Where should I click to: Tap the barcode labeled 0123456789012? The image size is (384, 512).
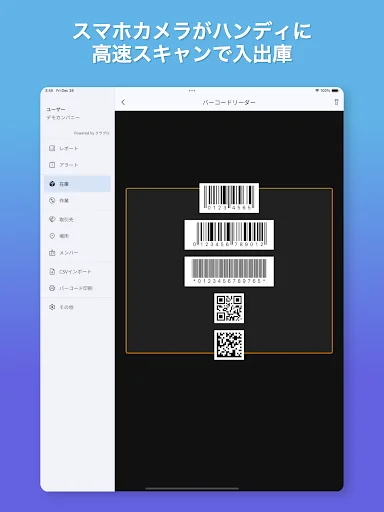(229, 235)
